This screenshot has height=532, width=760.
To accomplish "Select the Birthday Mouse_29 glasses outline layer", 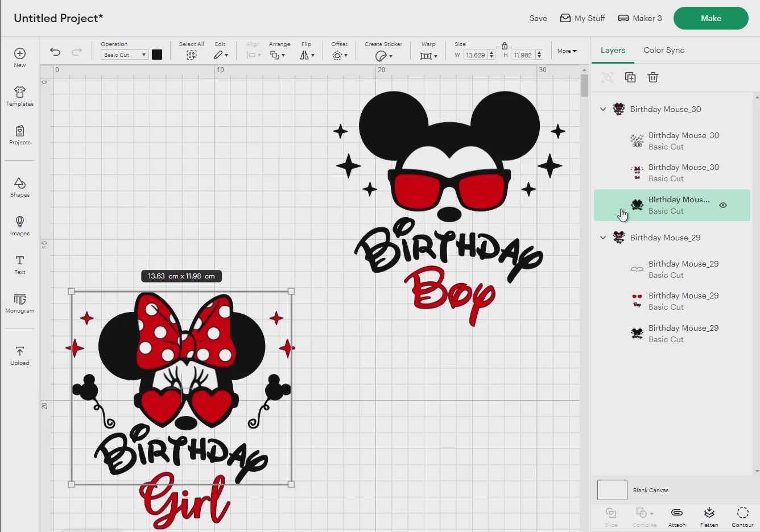I will pos(672,269).
